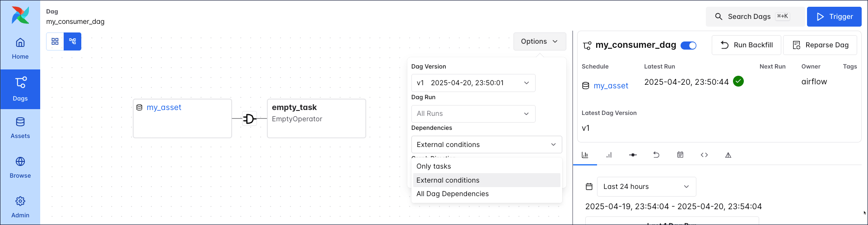
Task: Go to Assets in the sidebar
Action: click(20, 128)
